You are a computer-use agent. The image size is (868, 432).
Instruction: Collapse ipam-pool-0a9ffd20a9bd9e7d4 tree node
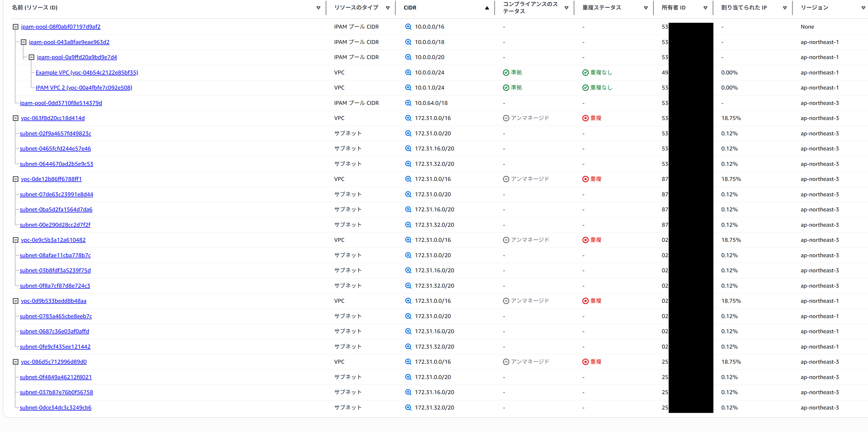click(31, 57)
